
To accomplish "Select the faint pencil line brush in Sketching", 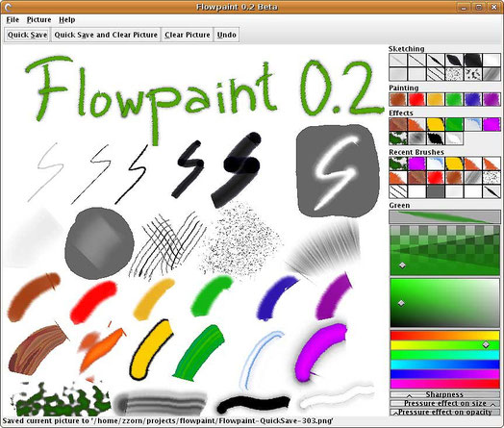I will tap(398, 61).
